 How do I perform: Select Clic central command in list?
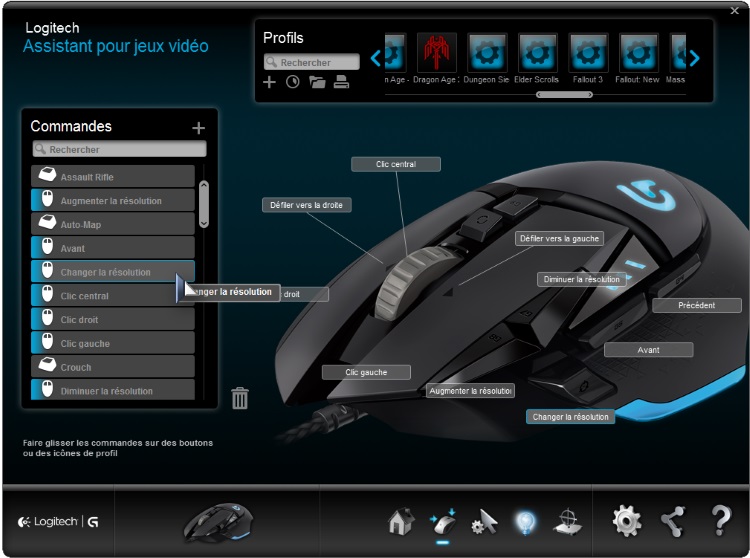[x=113, y=295]
